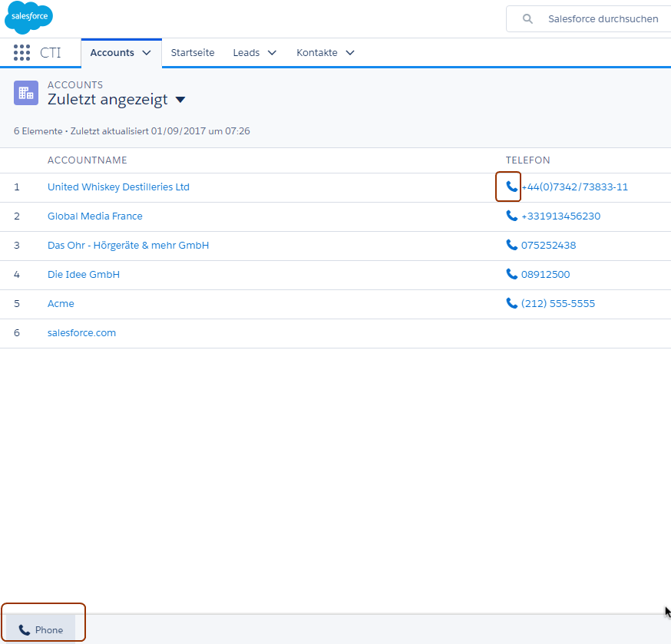The height and width of the screenshot is (644, 671).
Task: Click phone icon next to (212) 555-5555
Action: click(511, 303)
